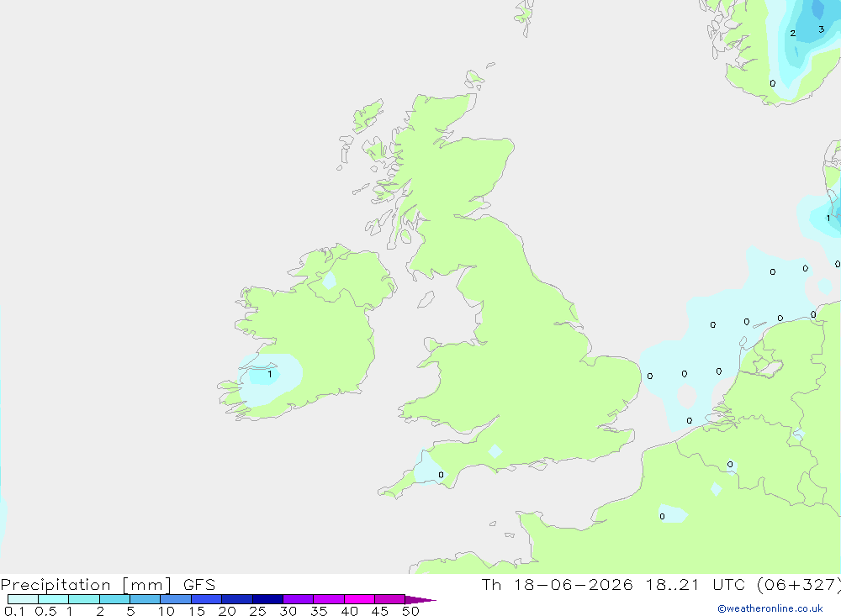Screen dimensions: 841x616
Task: Click the '0.1' legend scale label
Action: point(14,611)
